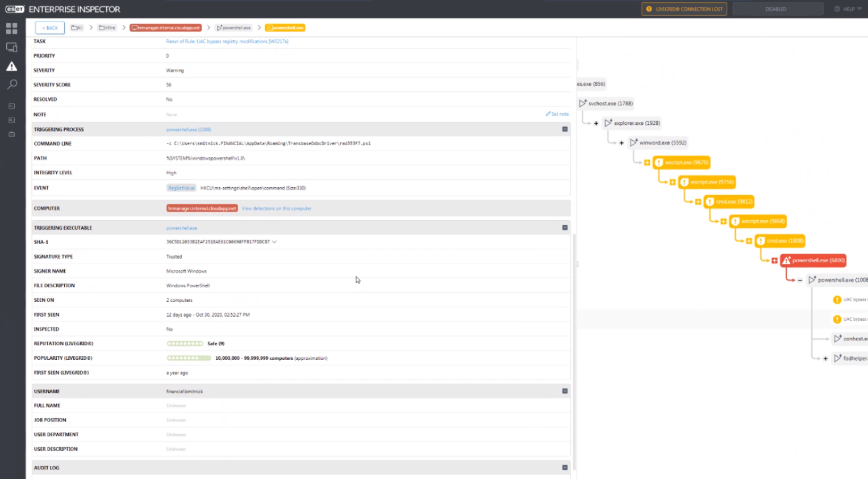Viewport: 868px width, 479px height.
Task: Collapse the Username section
Action: (x=565, y=391)
